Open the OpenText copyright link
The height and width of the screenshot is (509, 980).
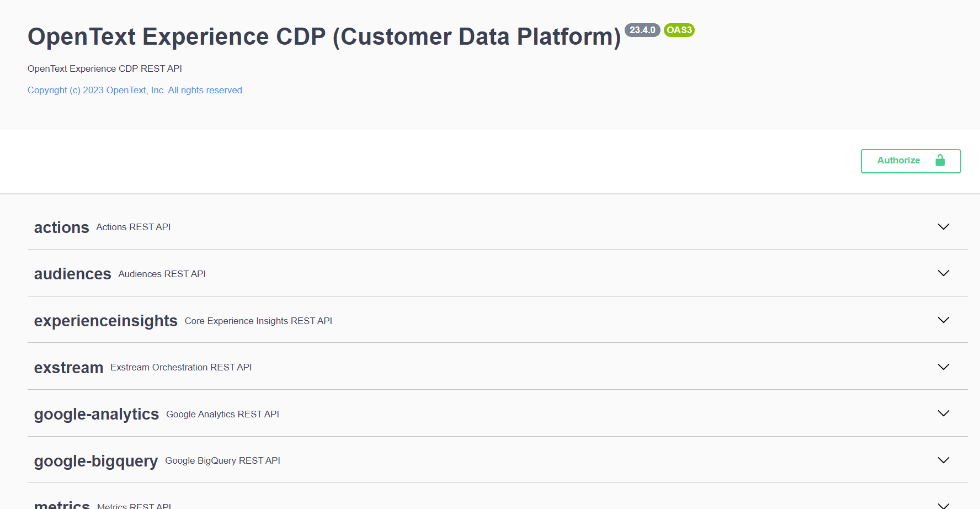click(x=136, y=90)
